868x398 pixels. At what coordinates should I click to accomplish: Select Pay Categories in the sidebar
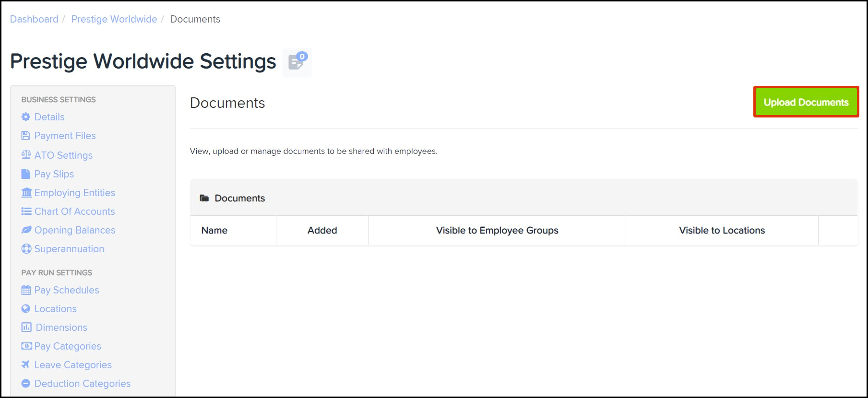68,346
